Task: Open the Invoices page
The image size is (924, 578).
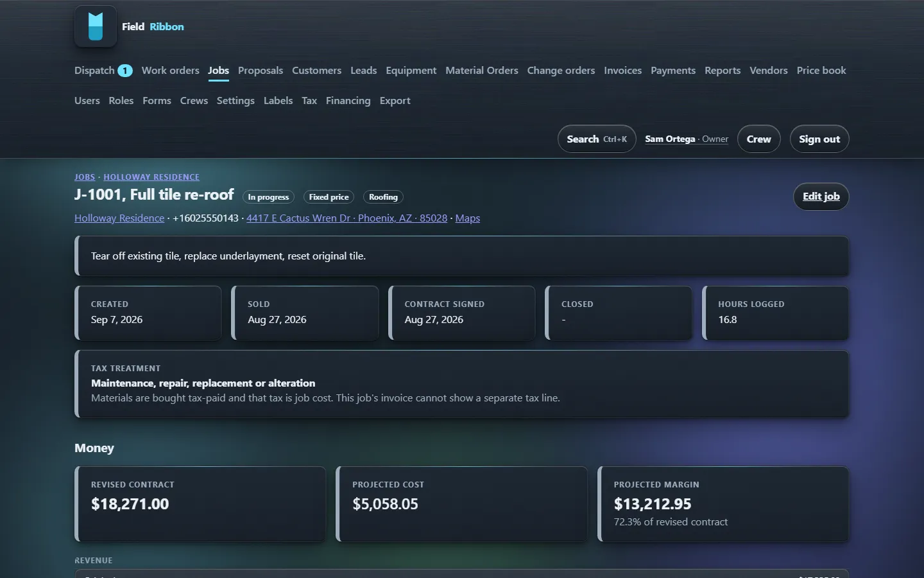Action: click(x=622, y=71)
